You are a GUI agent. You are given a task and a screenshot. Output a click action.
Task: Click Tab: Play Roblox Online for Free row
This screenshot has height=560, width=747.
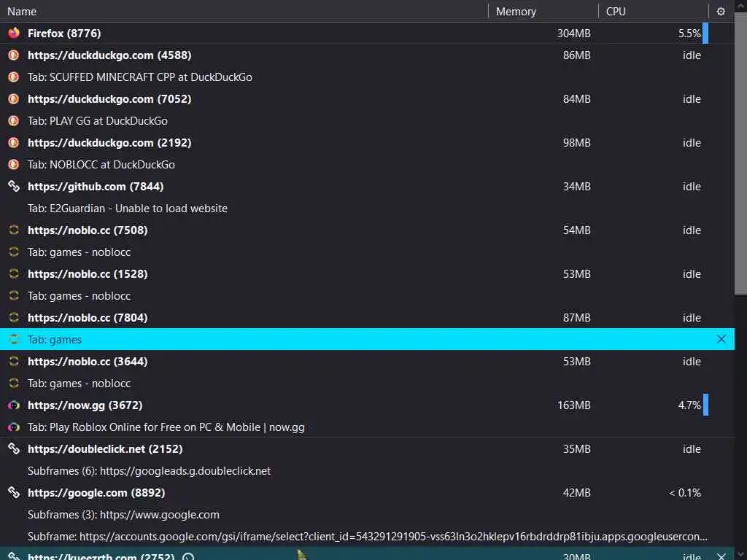tap(368, 427)
